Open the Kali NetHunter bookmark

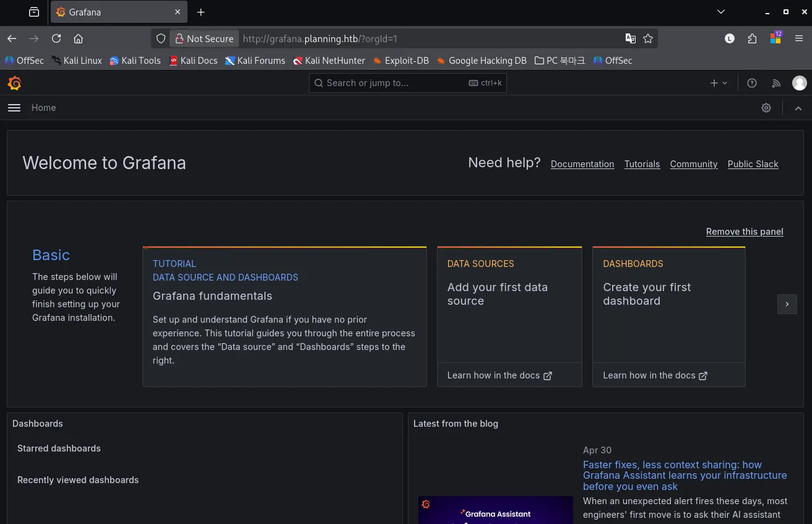pos(329,61)
